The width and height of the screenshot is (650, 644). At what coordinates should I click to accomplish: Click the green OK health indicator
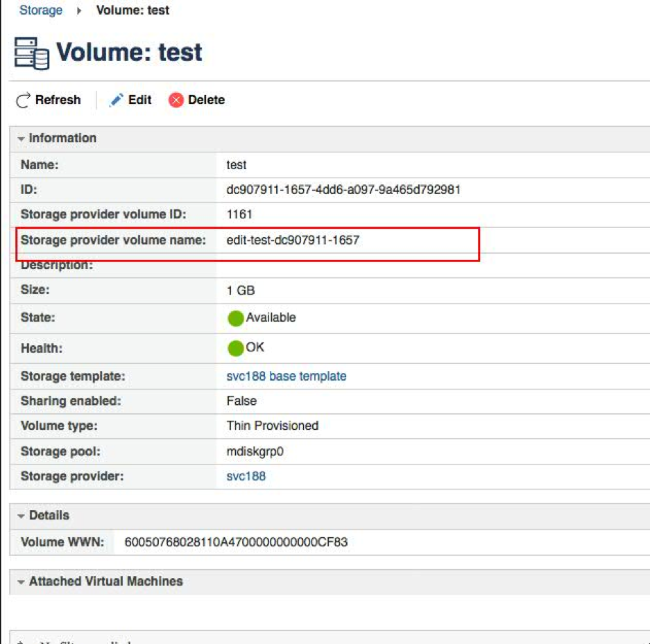tap(235, 348)
